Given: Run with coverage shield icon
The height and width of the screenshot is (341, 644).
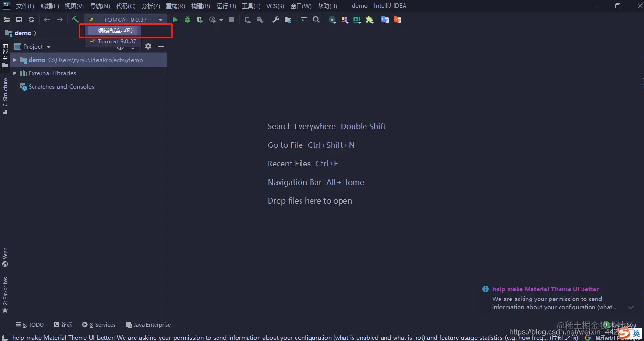Looking at the screenshot, I should coord(200,20).
